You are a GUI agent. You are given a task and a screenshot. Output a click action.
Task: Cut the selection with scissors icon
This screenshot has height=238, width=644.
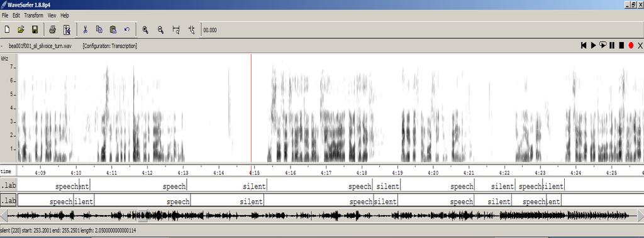85,30
